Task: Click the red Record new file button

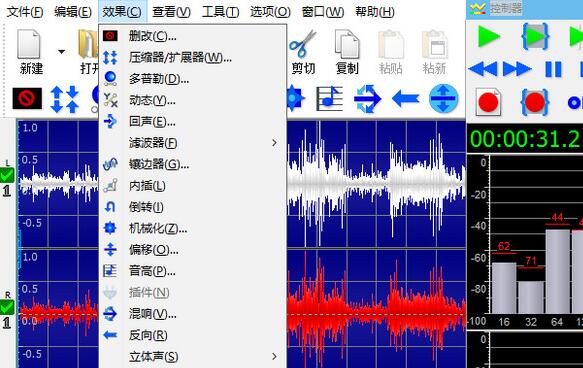Action: coord(488,102)
